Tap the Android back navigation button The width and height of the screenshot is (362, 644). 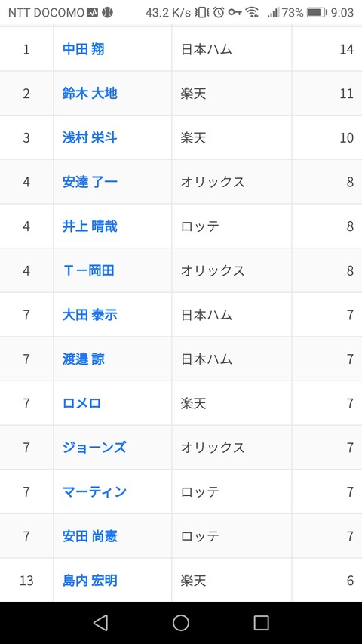[100, 623]
